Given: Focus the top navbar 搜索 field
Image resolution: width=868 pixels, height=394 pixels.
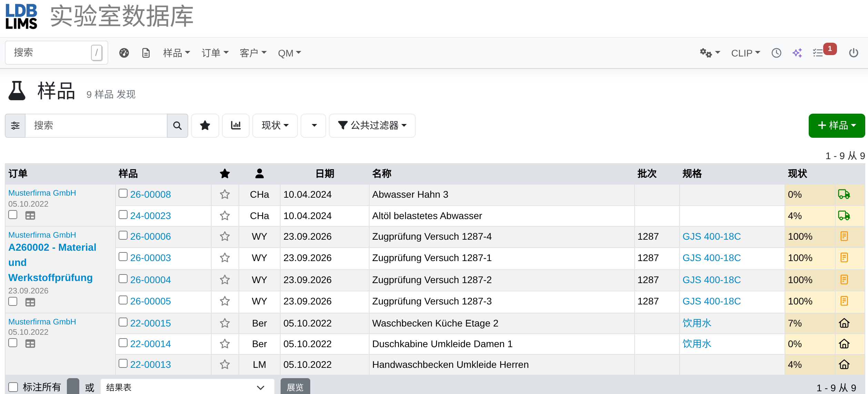Looking at the screenshot, I should (x=57, y=53).
